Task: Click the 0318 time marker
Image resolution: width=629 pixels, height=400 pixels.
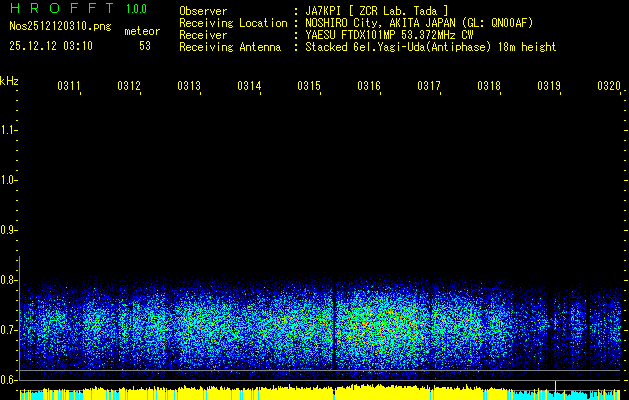Action: tap(489, 86)
